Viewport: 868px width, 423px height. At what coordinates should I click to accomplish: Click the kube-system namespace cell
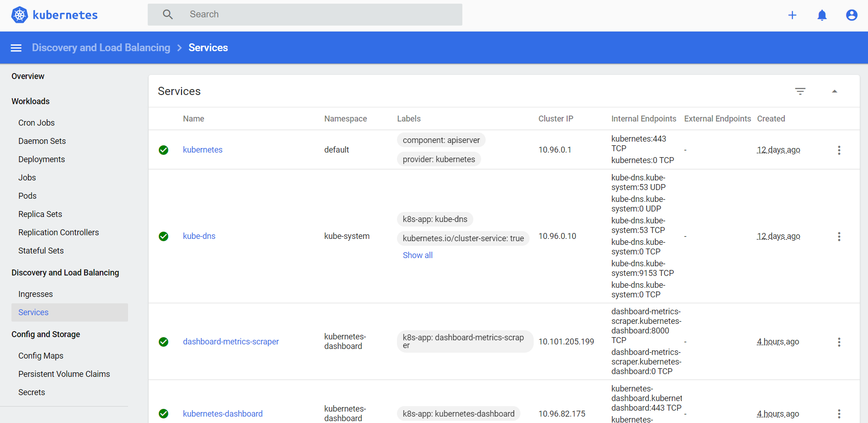pos(347,236)
